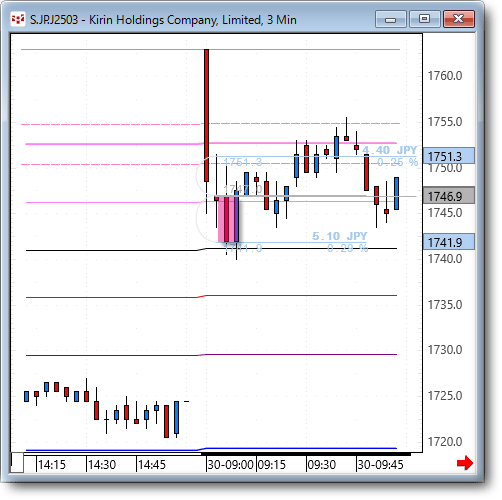This screenshot has height=500, width=502.
Task: Click the 1760.0 price scale label
Action: pos(445,76)
